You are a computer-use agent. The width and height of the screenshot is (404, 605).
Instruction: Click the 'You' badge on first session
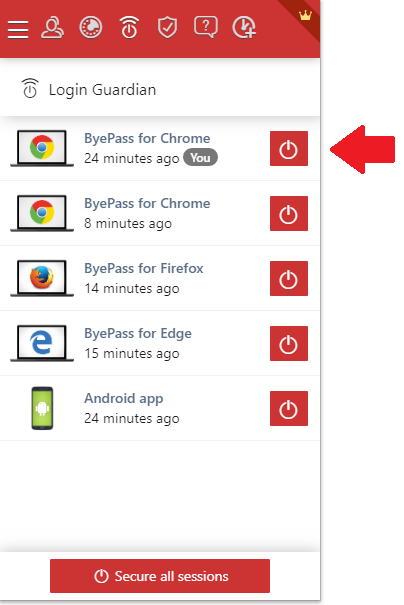[200, 158]
